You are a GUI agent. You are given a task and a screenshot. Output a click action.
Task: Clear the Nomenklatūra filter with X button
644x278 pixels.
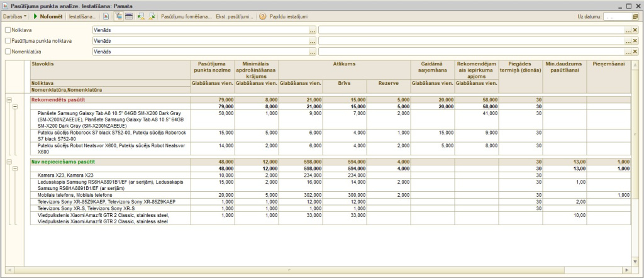(x=635, y=51)
